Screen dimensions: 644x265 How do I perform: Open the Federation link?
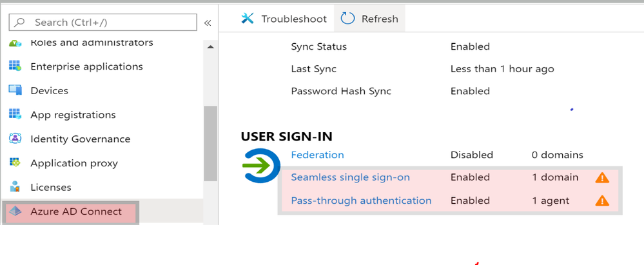317,155
